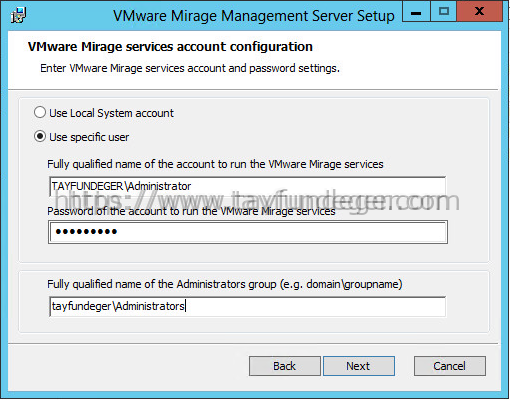Viewport: 510px width, 400px height.
Task: Click the account password field
Action: click(248, 232)
